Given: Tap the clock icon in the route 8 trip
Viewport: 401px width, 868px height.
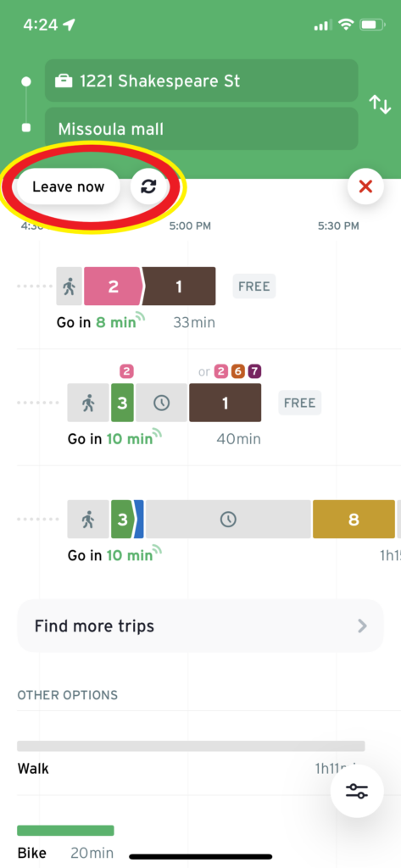Looking at the screenshot, I should click(x=228, y=520).
